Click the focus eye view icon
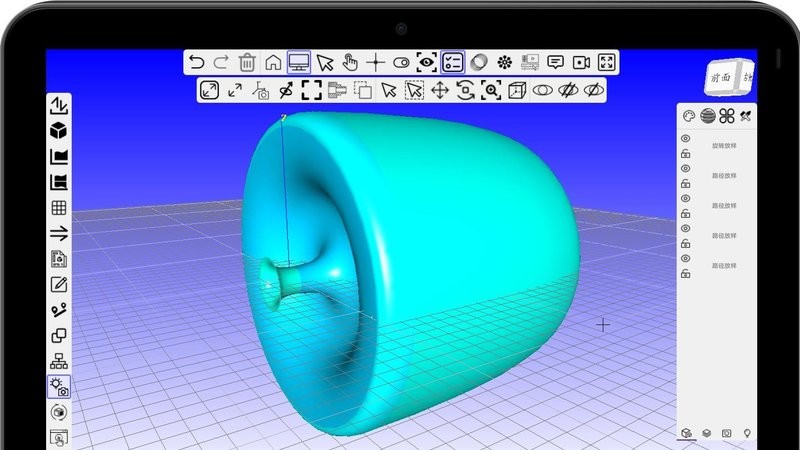Viewport: 800px width, 450px height. [x=427, y=62]
